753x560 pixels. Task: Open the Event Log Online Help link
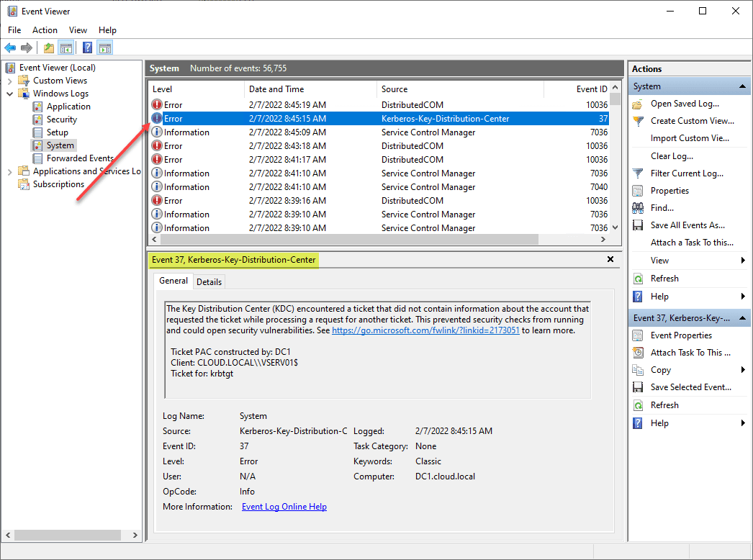(284, 507)
